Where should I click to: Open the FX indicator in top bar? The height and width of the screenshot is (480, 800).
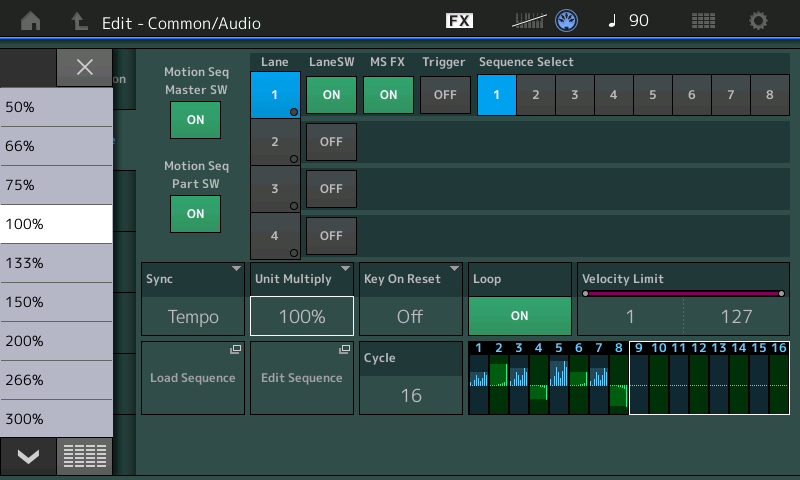click(459, 21)
